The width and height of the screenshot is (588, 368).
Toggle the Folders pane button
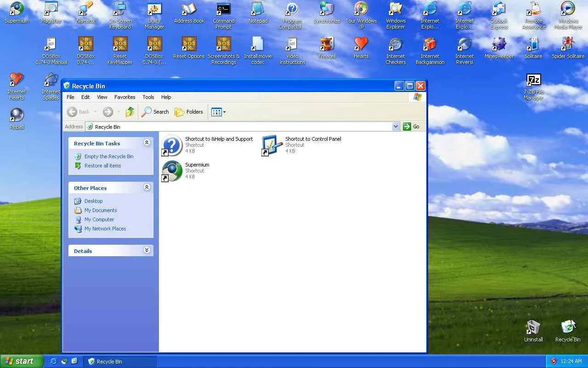(x=189, y=112)
